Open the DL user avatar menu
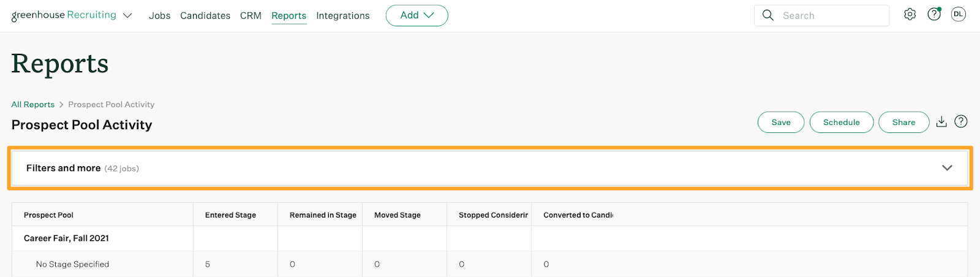The height and width of the screenshot is (277, 980). pos(958,14)
